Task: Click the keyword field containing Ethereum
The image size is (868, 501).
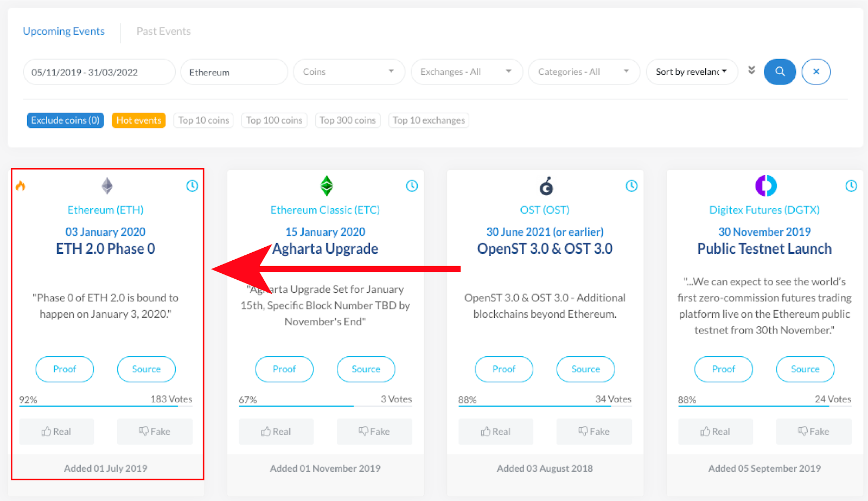Action: [x=234, y=72]
